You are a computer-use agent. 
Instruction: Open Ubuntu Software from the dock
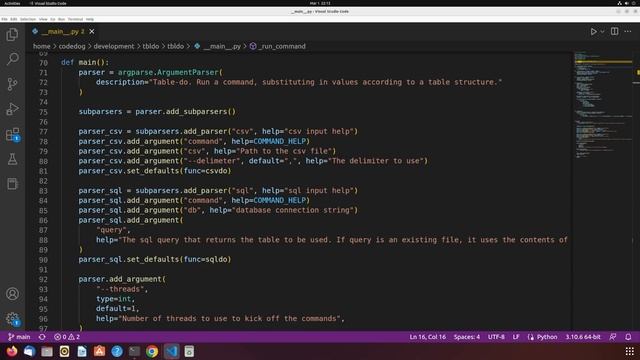click(100, 351)
